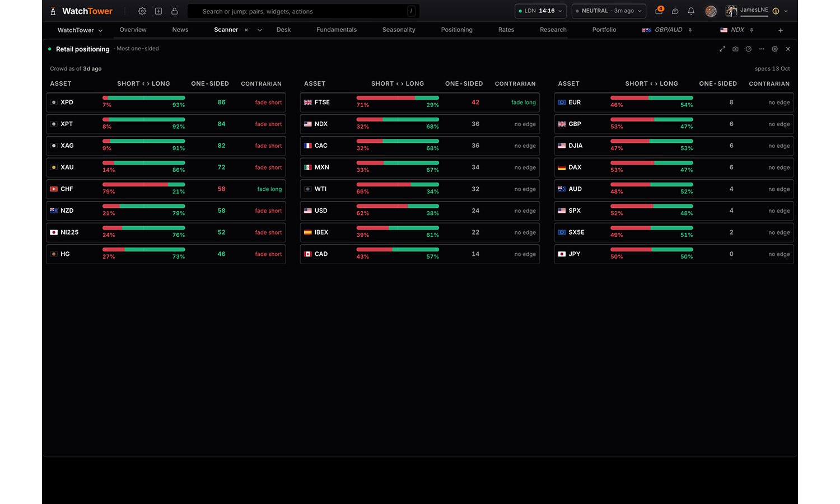Open Retail positioning panel settings gear
Screen dimensions: 840x504
click(x=775, y=49)
